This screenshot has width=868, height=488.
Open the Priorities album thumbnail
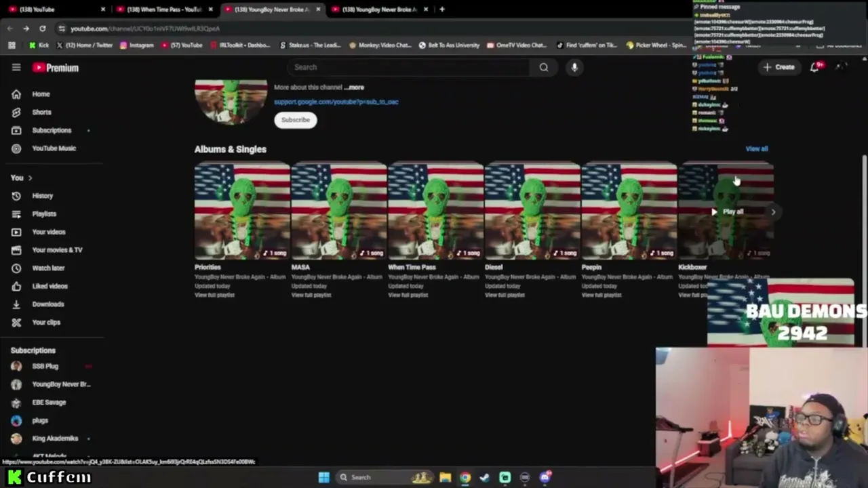(x=242, y=211)
